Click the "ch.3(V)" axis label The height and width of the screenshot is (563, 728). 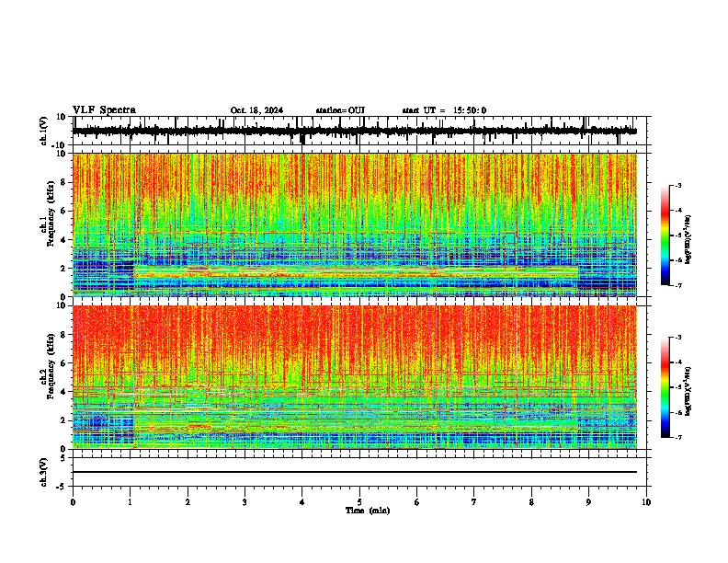[x=44, y=472]
